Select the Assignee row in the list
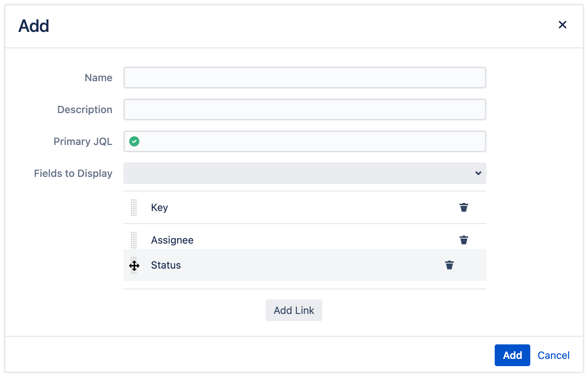The width and height of the screenshot is (588, 377). coord(254,240)
